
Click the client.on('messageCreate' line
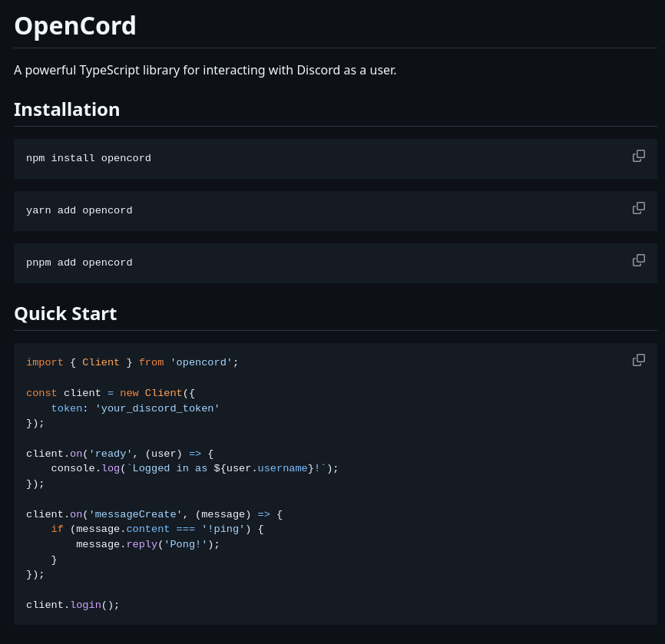(154, 514)
